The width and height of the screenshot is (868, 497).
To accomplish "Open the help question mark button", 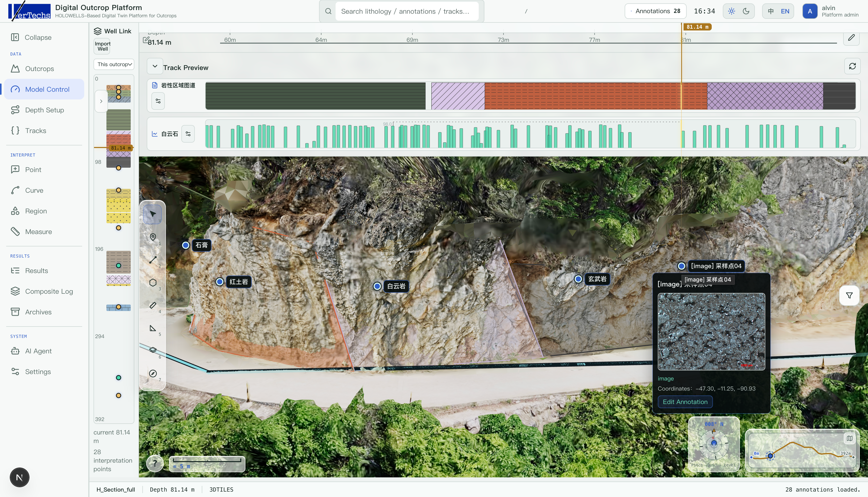I will coord(155,463).
